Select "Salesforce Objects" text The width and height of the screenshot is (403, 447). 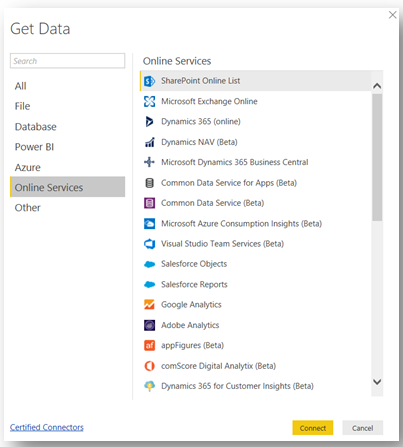pos(194,264)
